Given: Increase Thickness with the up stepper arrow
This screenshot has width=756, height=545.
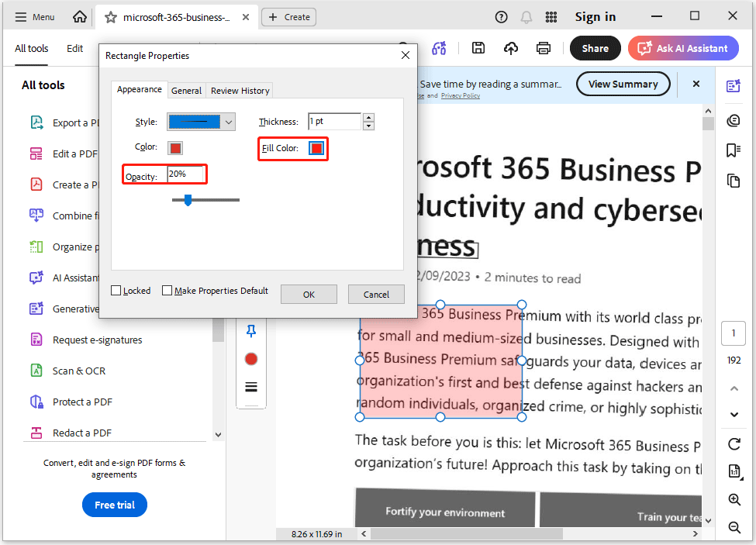Looking at the screenshot, I should coord(369,117).
